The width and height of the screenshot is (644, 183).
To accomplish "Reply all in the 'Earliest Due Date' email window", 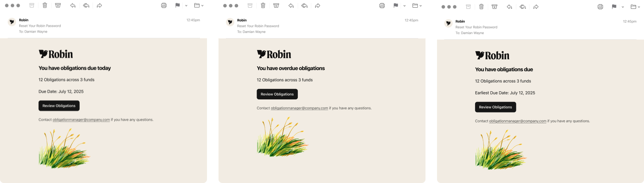I will pyautogui.click(x=522, y=7).
